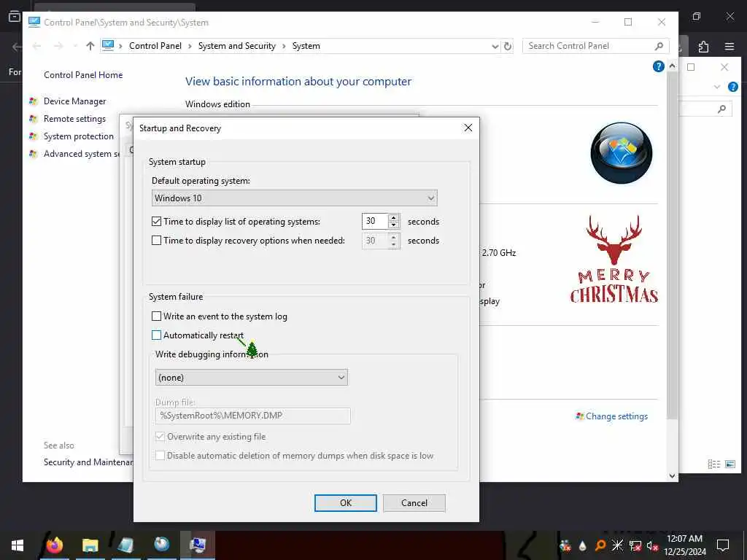The width and height of the screenshot is (747, 560).
Task: Click the Device Manager shield icon
Action: tap(33, 101)
